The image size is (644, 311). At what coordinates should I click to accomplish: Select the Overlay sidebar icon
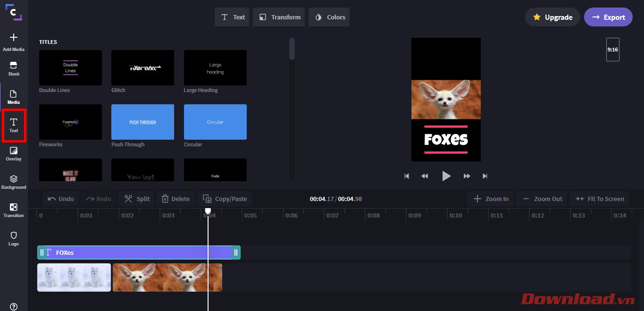pos(14,153)
